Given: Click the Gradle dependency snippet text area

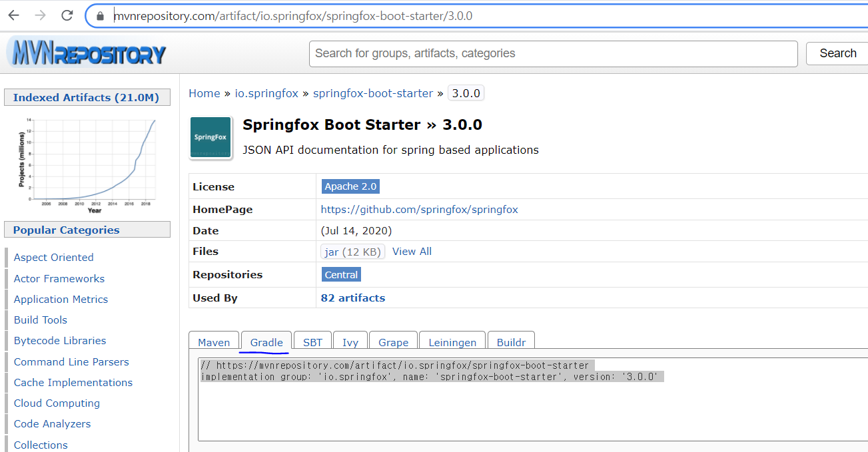Looking at the screenshot, I should [x=533, y=399].
